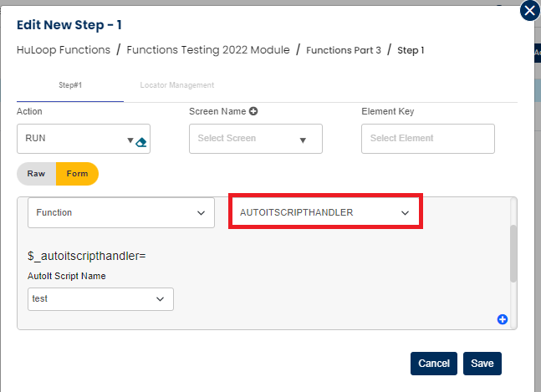Close the Edit New Step dialog
Image resolution: width=541 pixels, height=392 pixels.
click(x=529, y=11)
